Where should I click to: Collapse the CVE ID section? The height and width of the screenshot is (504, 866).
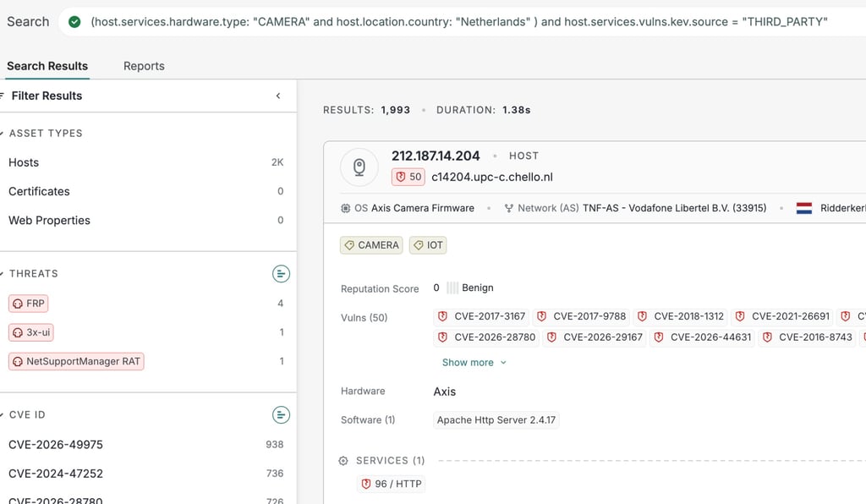[3, 414]
